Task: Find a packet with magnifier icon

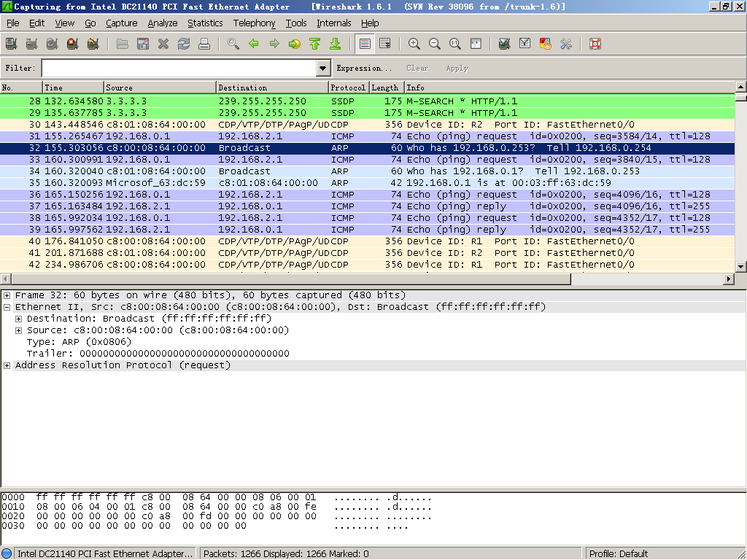Action: (233, 44)
